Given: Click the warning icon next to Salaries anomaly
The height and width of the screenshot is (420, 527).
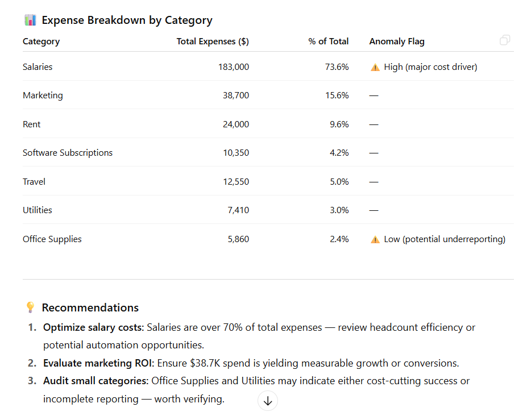Looking at the screenshot, I should click(375, 66).
